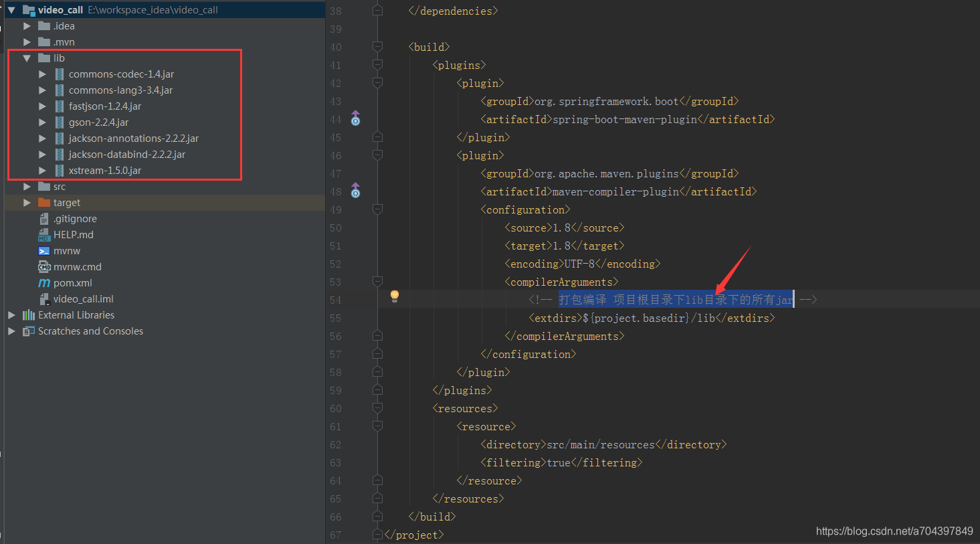Click the source 1.8 line

point(564,228)
